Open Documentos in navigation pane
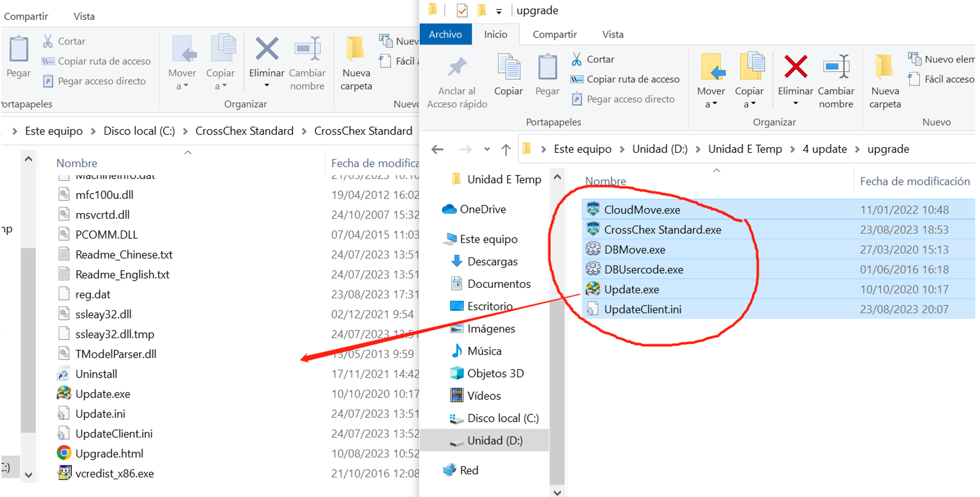The width and height of the screenshot is (980, 497). tap(491, 284)
